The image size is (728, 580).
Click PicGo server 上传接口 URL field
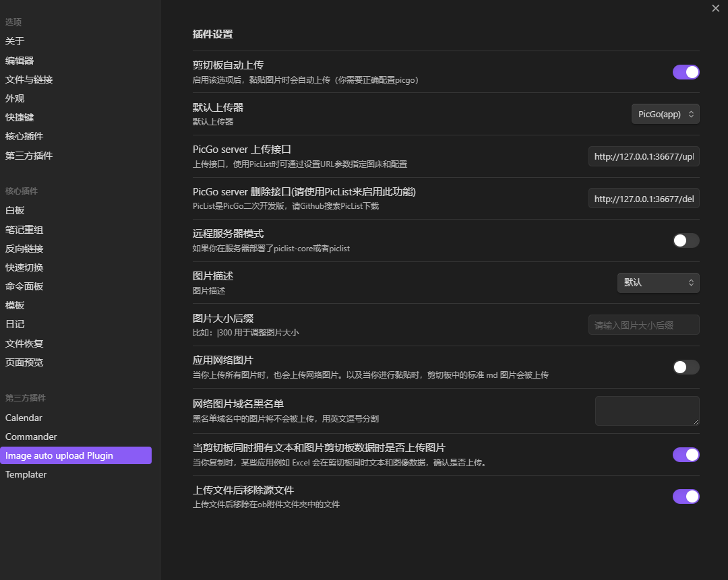point(643,157)
